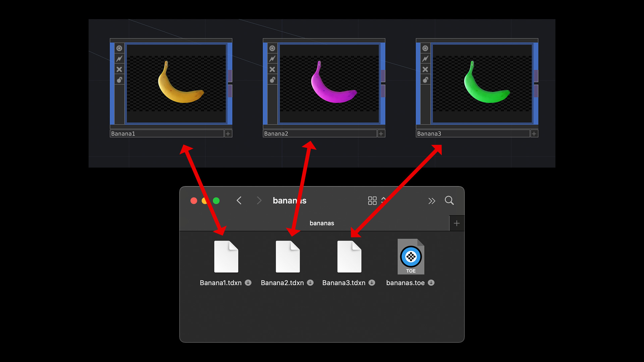Select the magenta banana viewer in Banana2
Image resolution: width=644 pixels, height=362 pixels.
329,83
